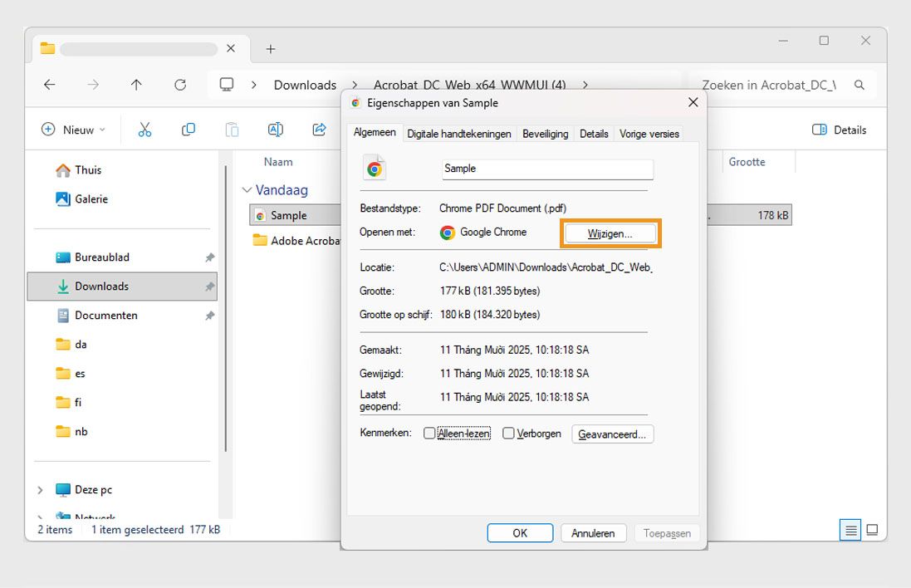This screenshot has width=911, height=588.
Task: Open the Nieuw dropdown menu
Action: click(74, 130)
